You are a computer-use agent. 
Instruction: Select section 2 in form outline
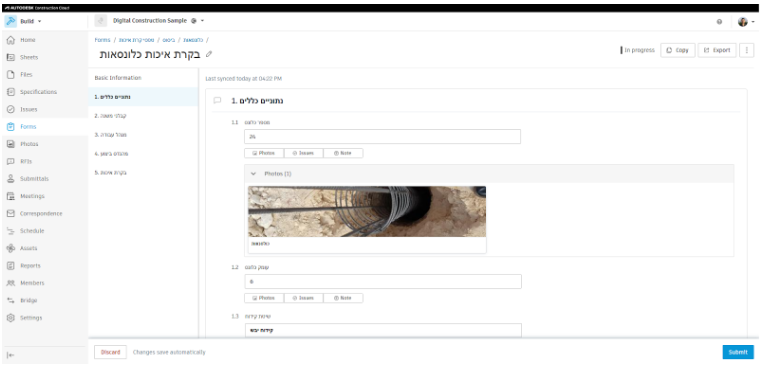(x=143, y=116)
